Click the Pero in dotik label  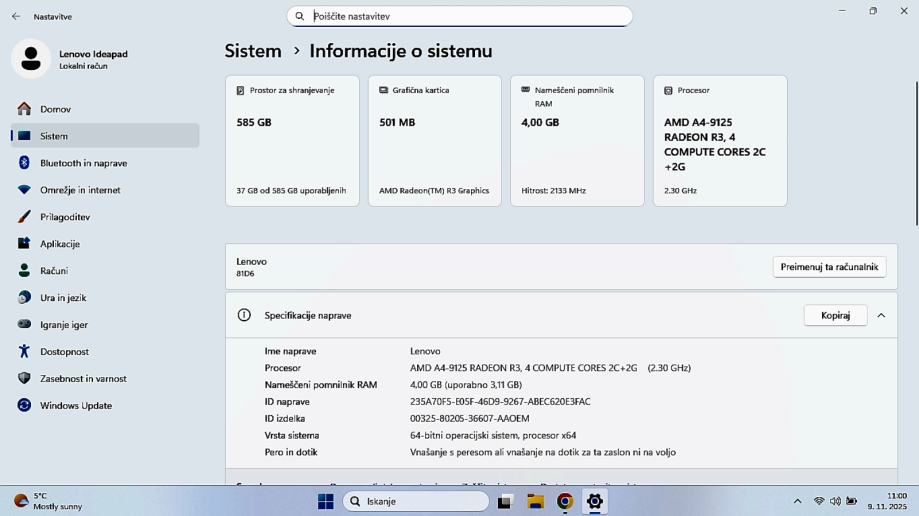click(x=291, y=452)
